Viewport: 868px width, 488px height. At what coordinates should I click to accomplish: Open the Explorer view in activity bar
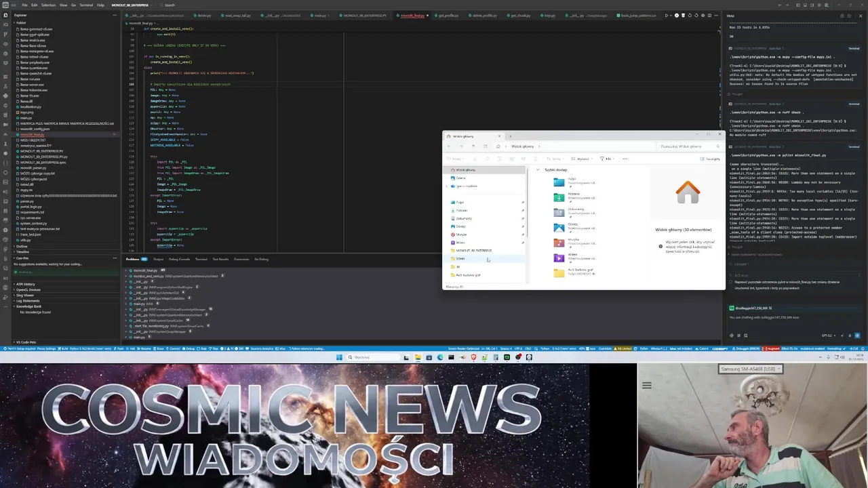point(5,15)
